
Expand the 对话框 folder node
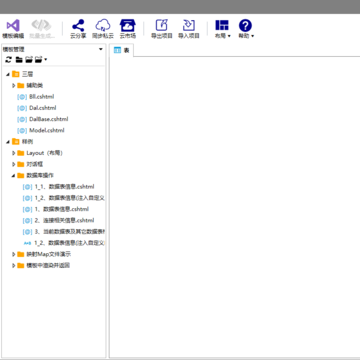(14, 164)
